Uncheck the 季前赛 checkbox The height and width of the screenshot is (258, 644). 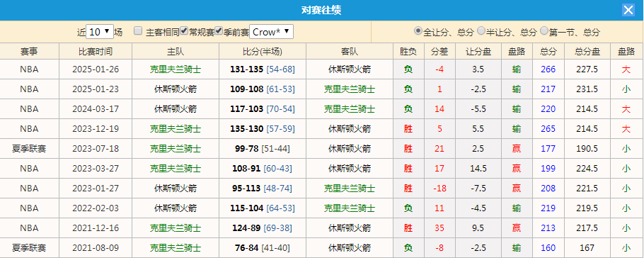(x=219, y=31)
